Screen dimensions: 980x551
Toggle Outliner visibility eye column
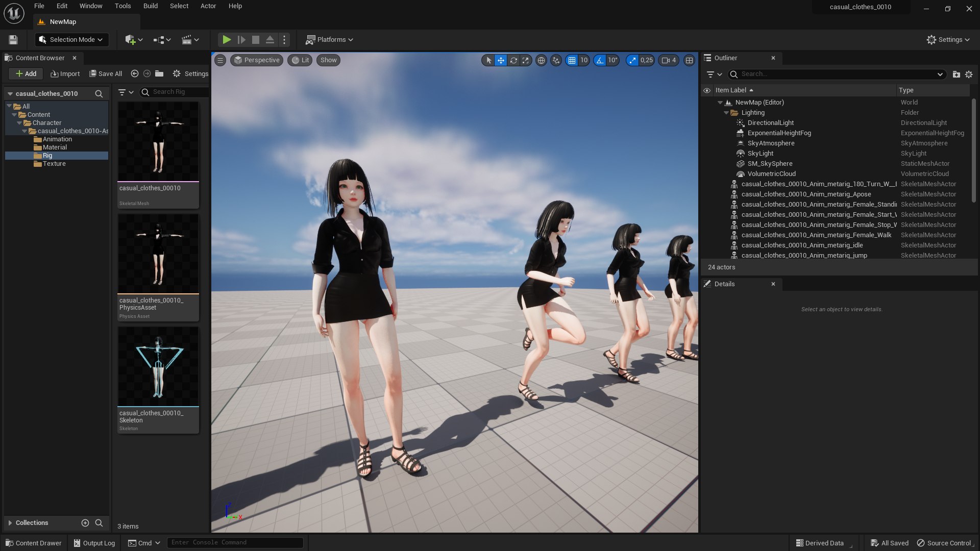tap(707, 90)
